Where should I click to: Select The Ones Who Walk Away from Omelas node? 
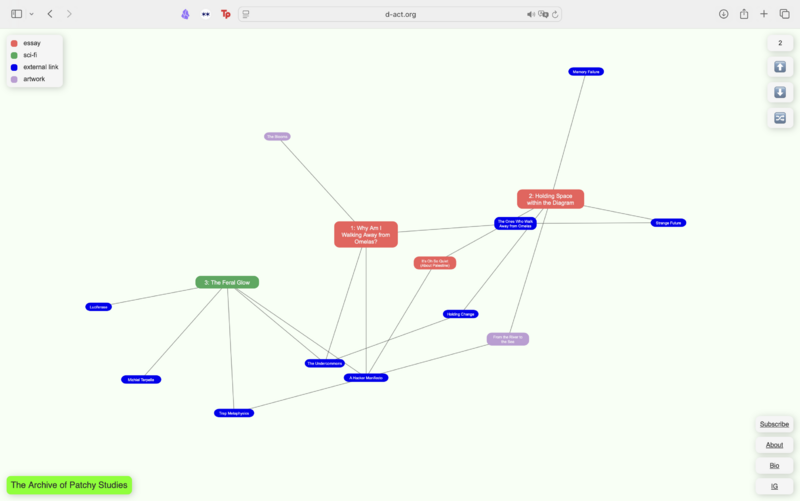coord(515,223)
